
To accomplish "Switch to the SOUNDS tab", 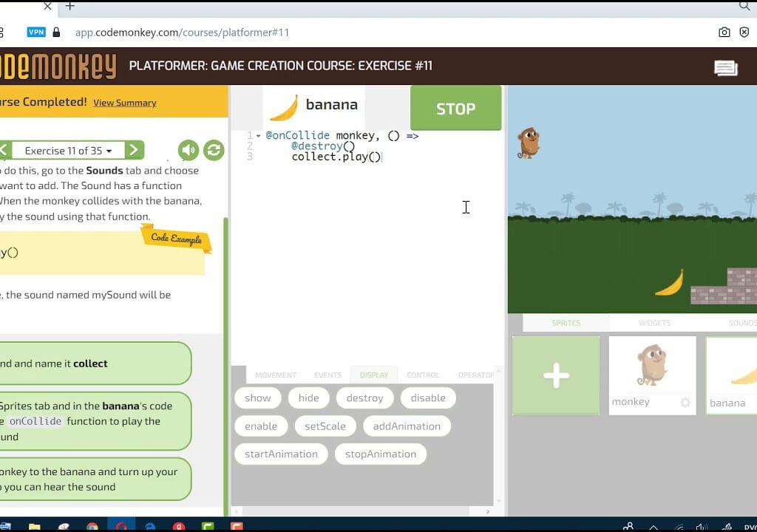I will [x=742, y=323].
